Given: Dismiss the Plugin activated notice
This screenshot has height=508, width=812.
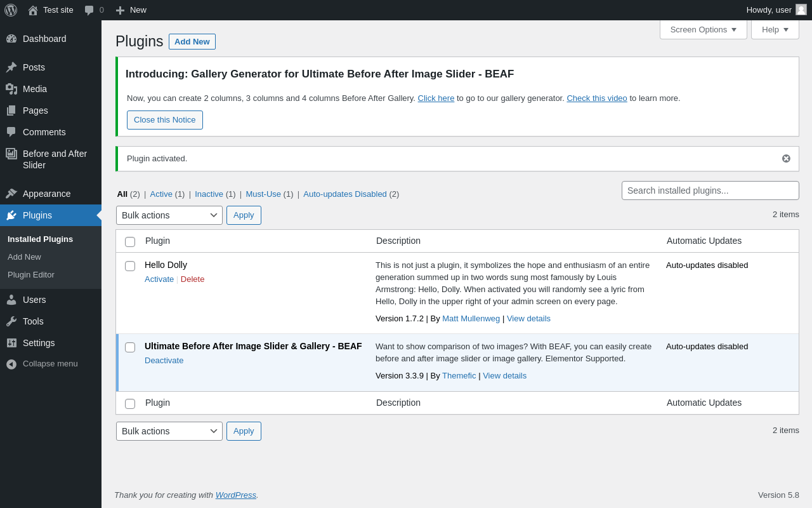Looking at the screenshot, I should 786,159.
